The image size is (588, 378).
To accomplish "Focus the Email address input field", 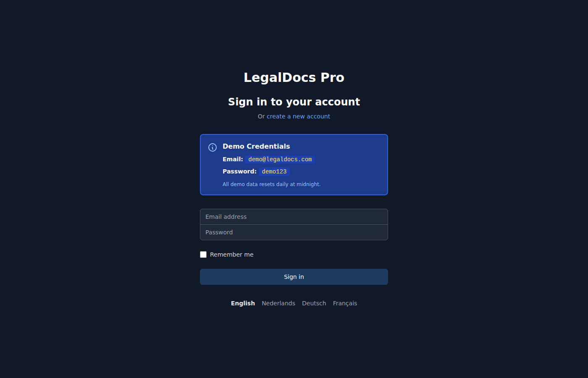I will click(294, 217).
